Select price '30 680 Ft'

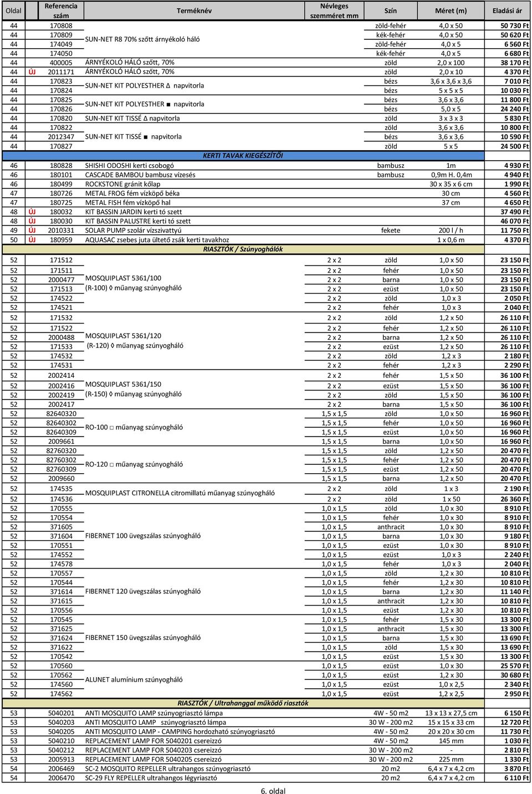(515, 675)
